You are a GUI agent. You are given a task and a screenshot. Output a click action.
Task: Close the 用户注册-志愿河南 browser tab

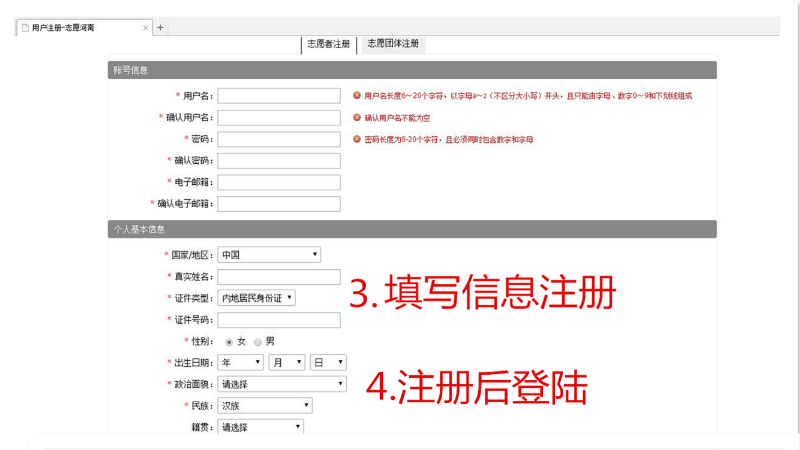(145, 28)
